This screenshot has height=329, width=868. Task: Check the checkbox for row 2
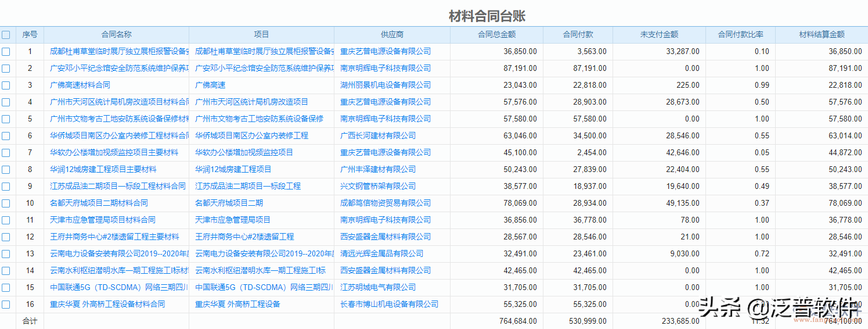[x=6, y=69]
